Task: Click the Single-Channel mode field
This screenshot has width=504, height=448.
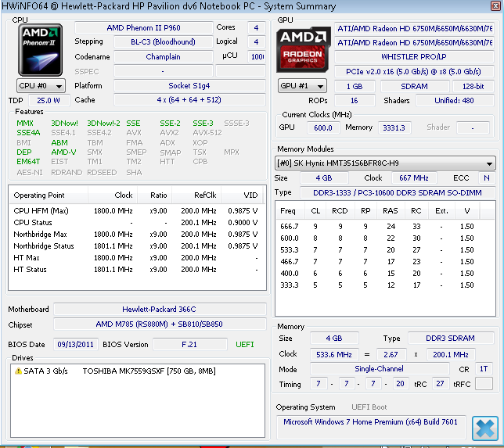Action: [x=380, y=369]
